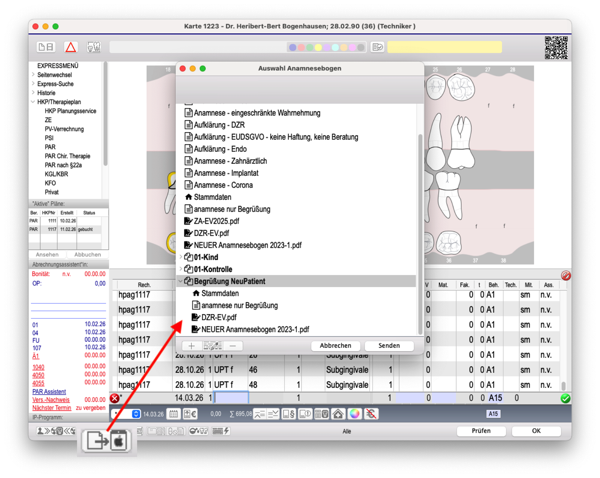Click the color wheel icon in bottom toolbar
Viewport: 600px width, 478px height.
point(355,414)
